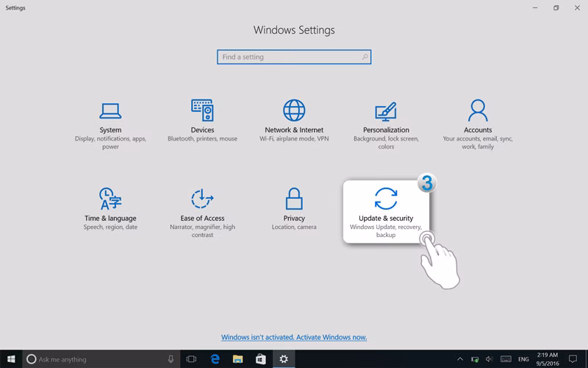Click the magnifier icon in Find a setting
The height and width of the screenshot is (368, 588).
point(365,57)
